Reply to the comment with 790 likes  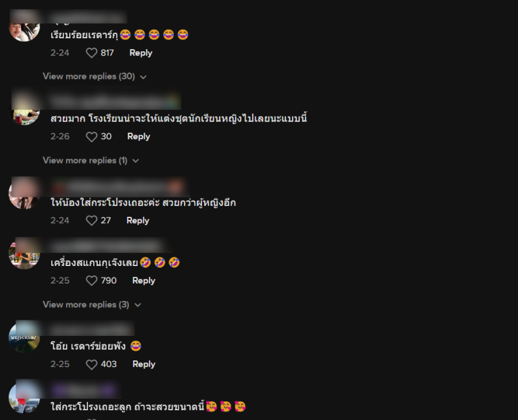click(x=144, y=281)
